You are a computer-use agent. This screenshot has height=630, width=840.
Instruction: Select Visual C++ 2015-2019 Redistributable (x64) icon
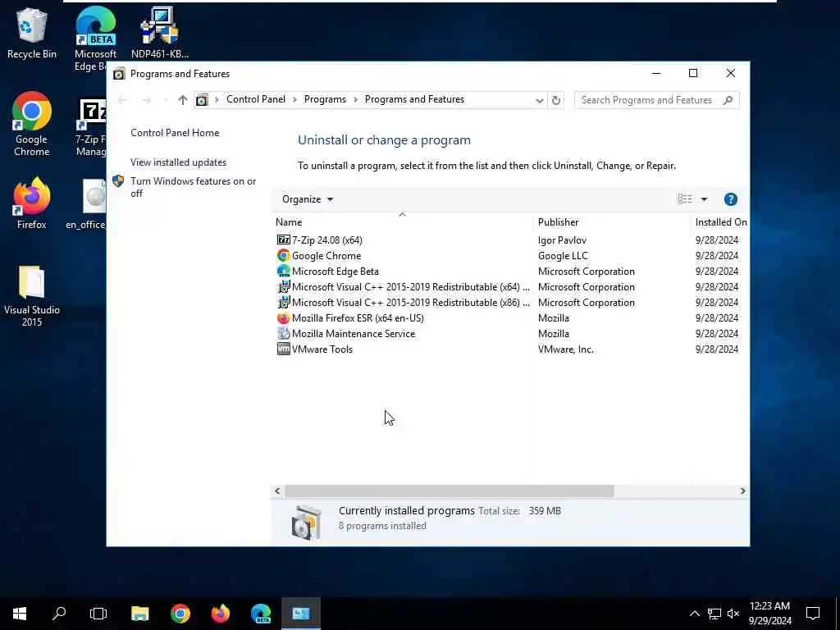[x=283, y=286]
